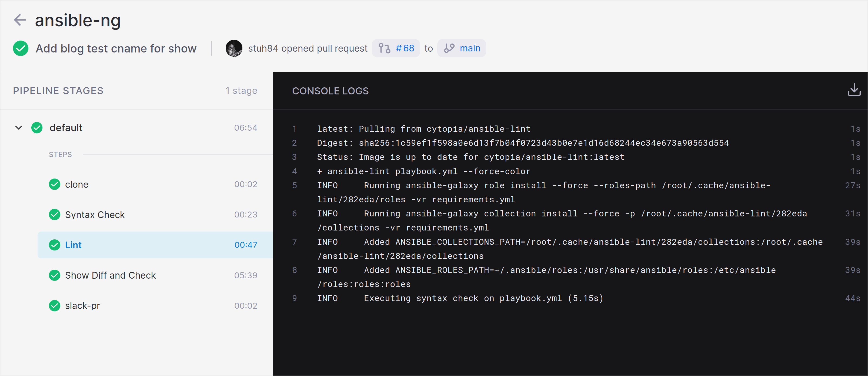Select the Show Diff and Check step
The image size is (868, 376).
(x=110, y=275)
